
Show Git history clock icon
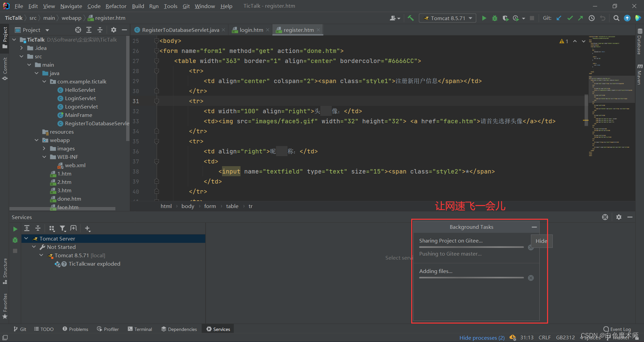592,18
